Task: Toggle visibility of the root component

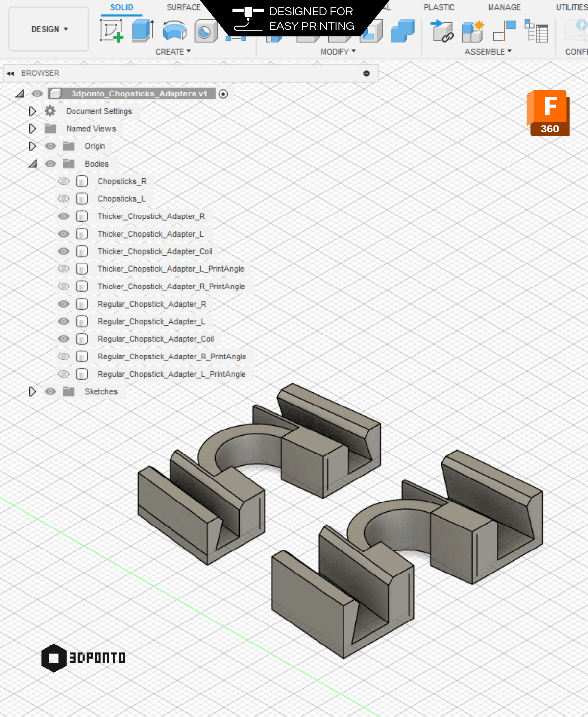Action: click(x=37, y=94)
